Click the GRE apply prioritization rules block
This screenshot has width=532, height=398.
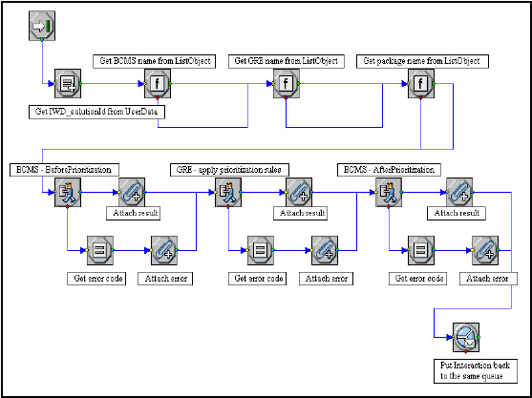click(x=228, y=192)
